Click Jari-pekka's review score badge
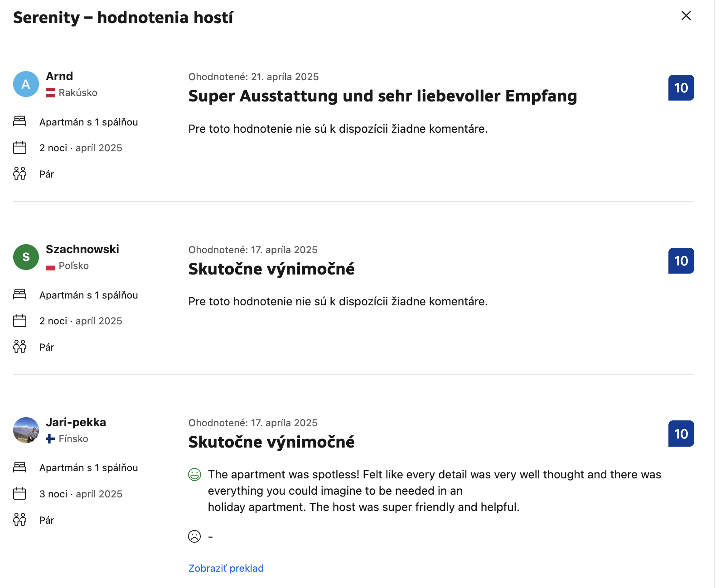The height and width of the screenshot is (588, 716). tap(681, 434)
